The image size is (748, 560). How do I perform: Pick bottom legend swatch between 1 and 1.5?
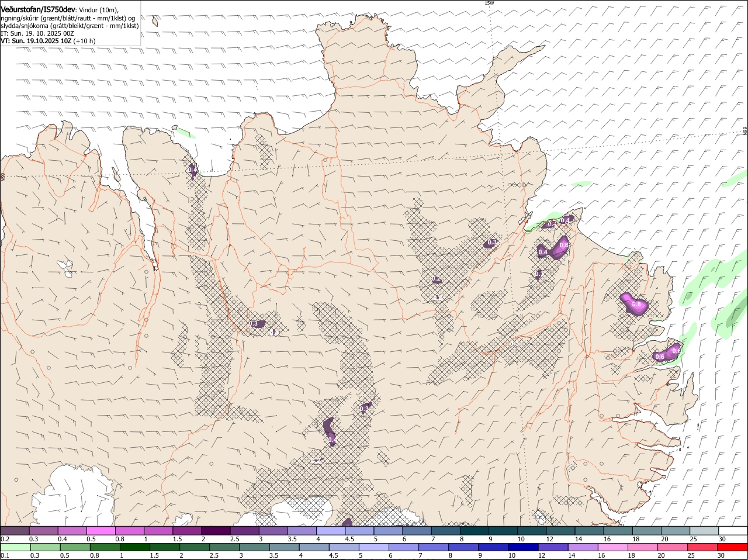point(134,547)
